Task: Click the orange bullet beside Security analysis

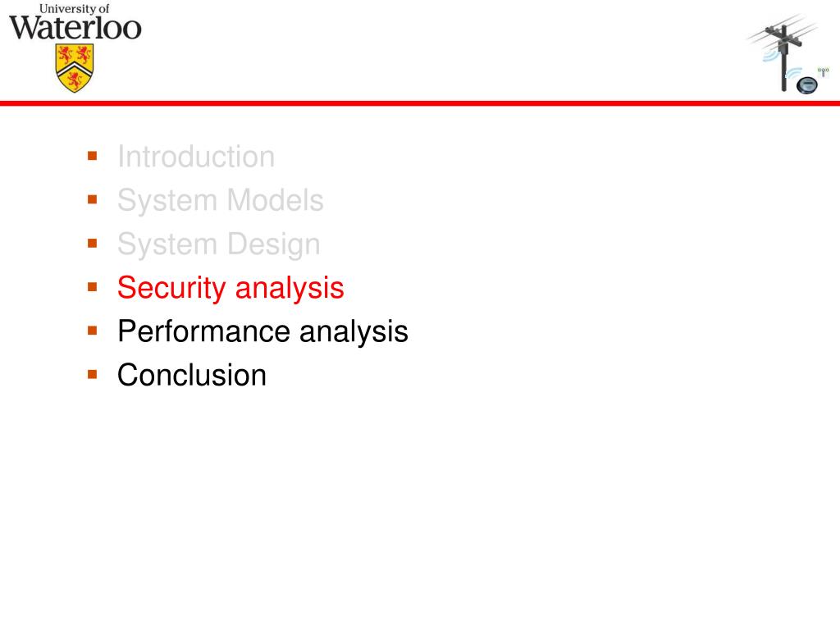Action: (x=92, y=287)
